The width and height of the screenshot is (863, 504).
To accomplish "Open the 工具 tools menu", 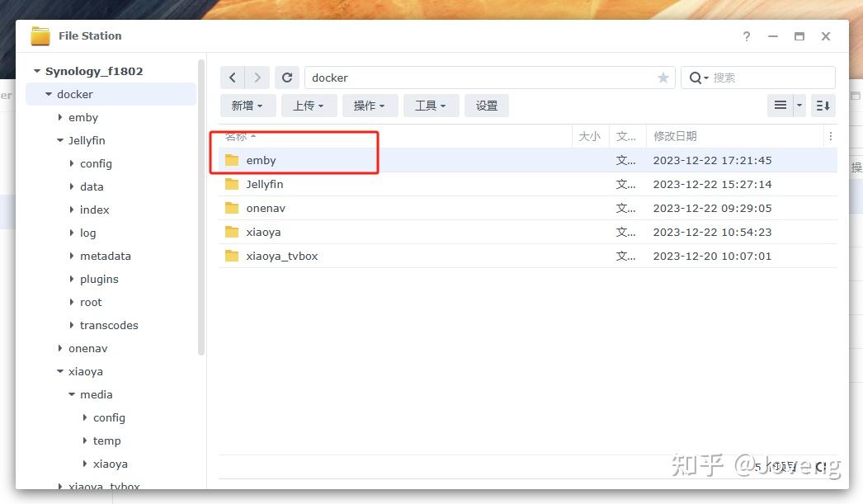I will pyautogui.click(x=431, y=105).
